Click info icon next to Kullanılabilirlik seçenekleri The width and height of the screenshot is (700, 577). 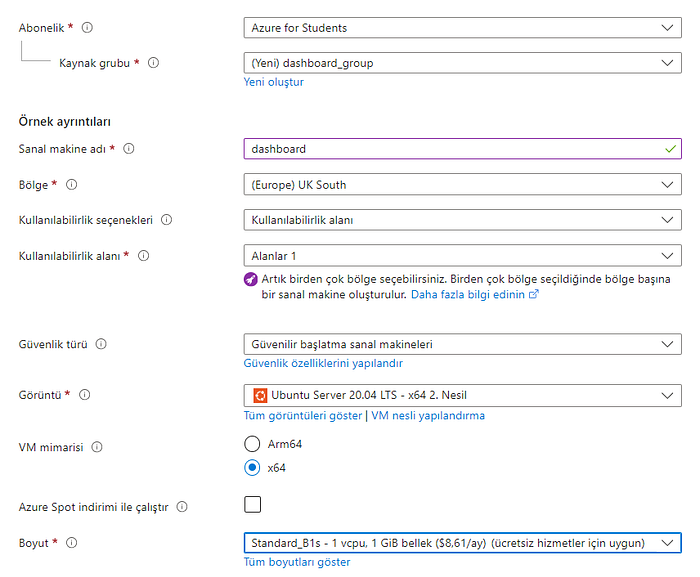click(x=166, y=220)
